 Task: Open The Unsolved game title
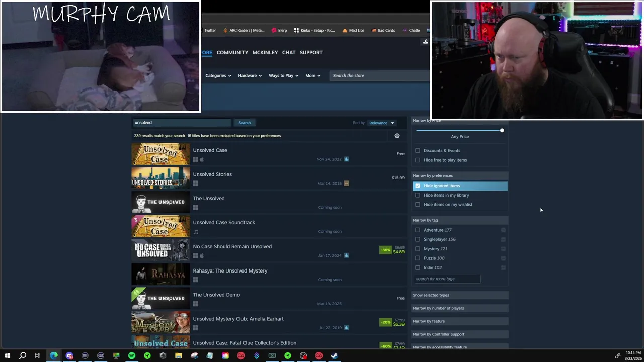click(x=209, y=199)
